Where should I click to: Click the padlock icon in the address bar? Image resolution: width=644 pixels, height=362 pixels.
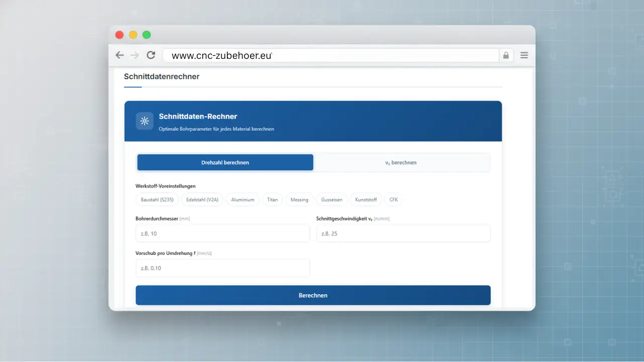pyautogui.click(x=506, y=55)
